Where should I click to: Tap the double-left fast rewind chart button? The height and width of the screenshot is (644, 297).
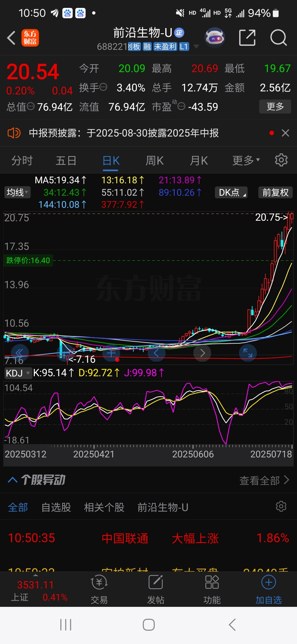click(20, 353)
